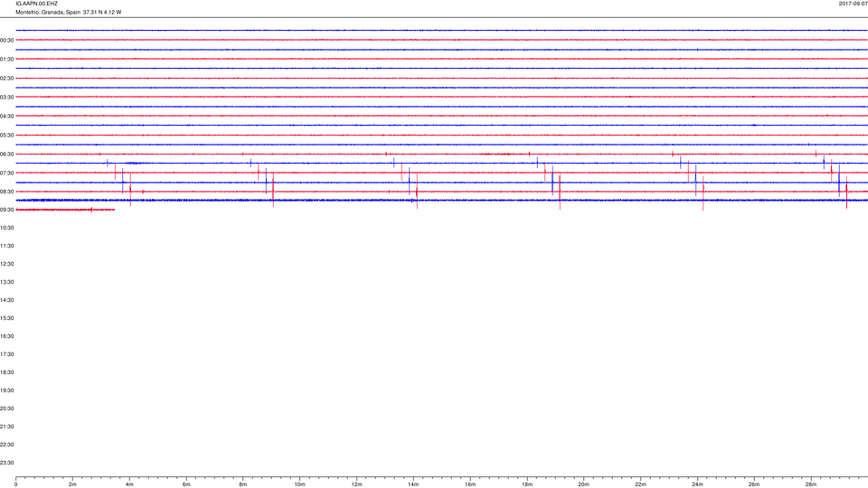Click the 20m tick on the bottom axis
868x488 pixels.
coord(583,484)
